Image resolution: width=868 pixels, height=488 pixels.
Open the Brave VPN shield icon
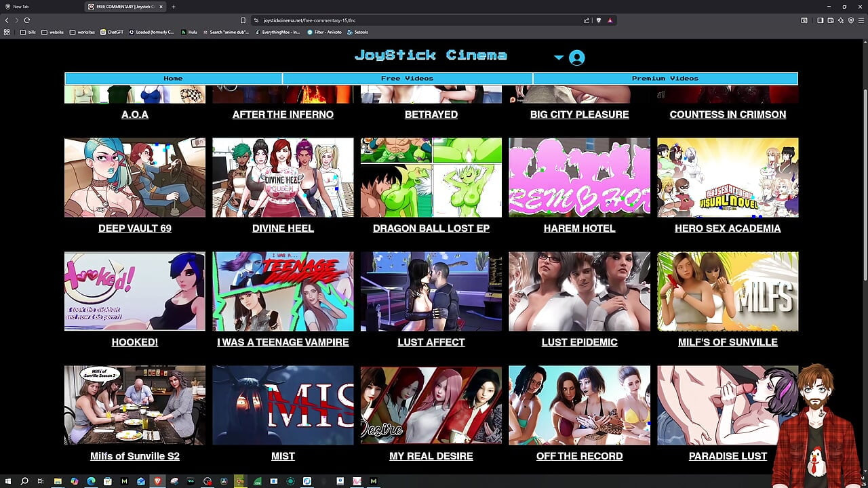(851, 20)
